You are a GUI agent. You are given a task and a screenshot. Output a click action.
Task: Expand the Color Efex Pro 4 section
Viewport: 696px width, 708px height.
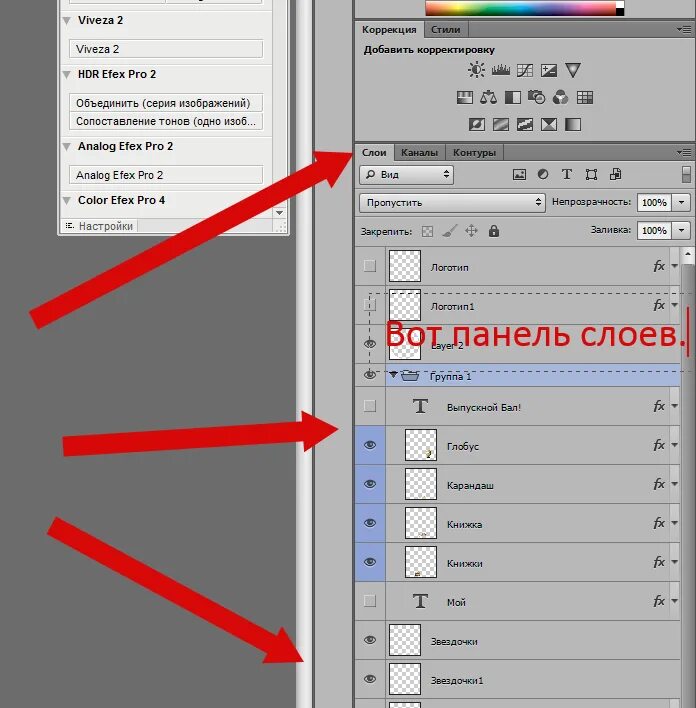pos(67,200)
